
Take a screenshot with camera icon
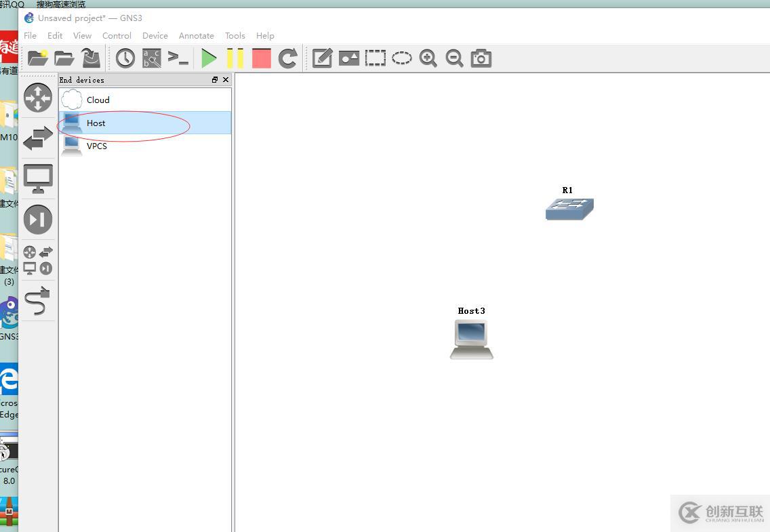pyautogui.click(x=481, y=58)
